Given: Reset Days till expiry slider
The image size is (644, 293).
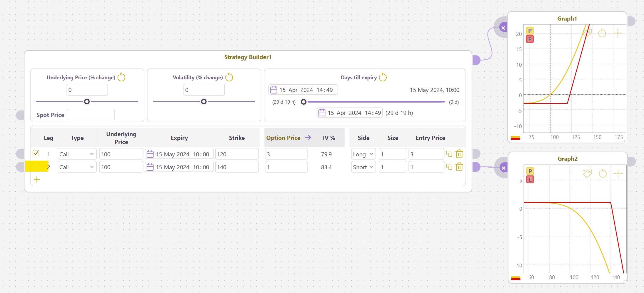Looking at the screenshot, I should point(383,77).
